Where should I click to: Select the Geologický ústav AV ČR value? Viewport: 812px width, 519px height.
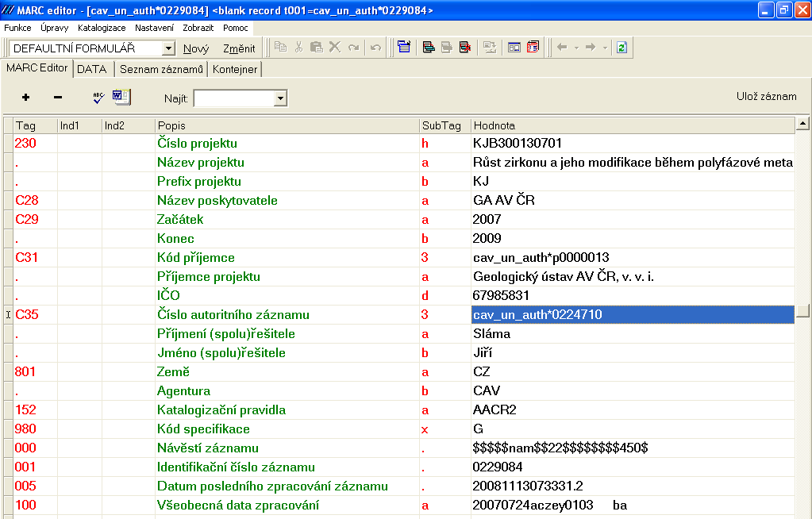pos(633,277)
